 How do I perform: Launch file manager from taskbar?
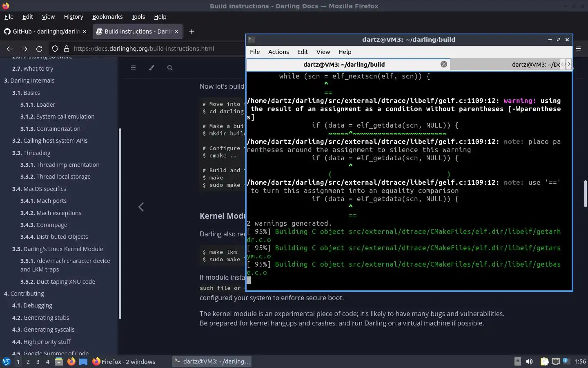[x=59, y=361]
